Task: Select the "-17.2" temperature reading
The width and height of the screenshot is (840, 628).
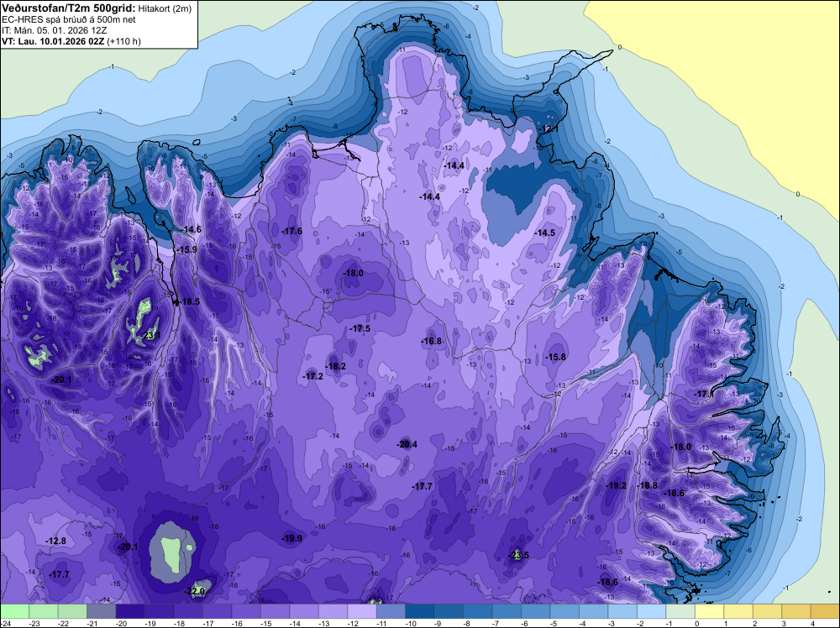Action: (312, 376)
